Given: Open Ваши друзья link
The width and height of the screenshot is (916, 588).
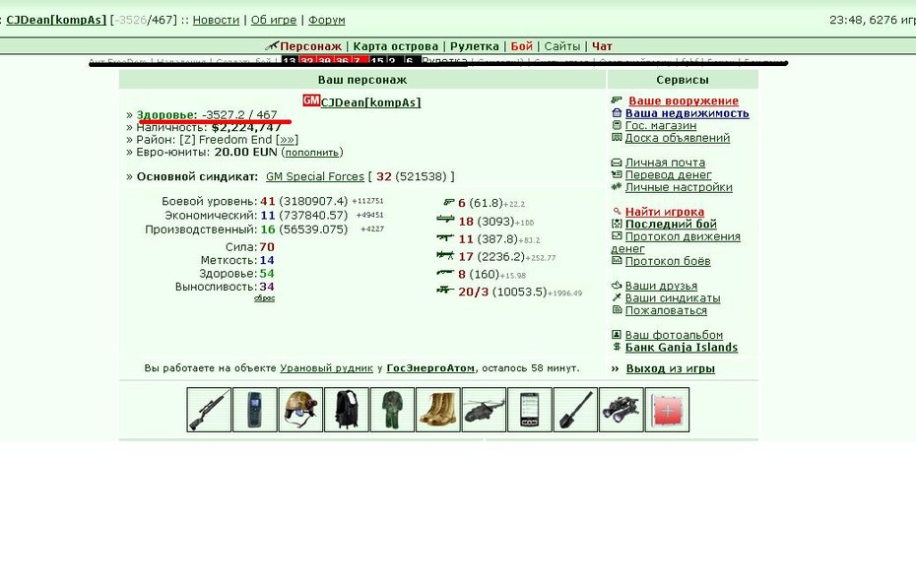Looking at the screenshot, I should 661,286.
